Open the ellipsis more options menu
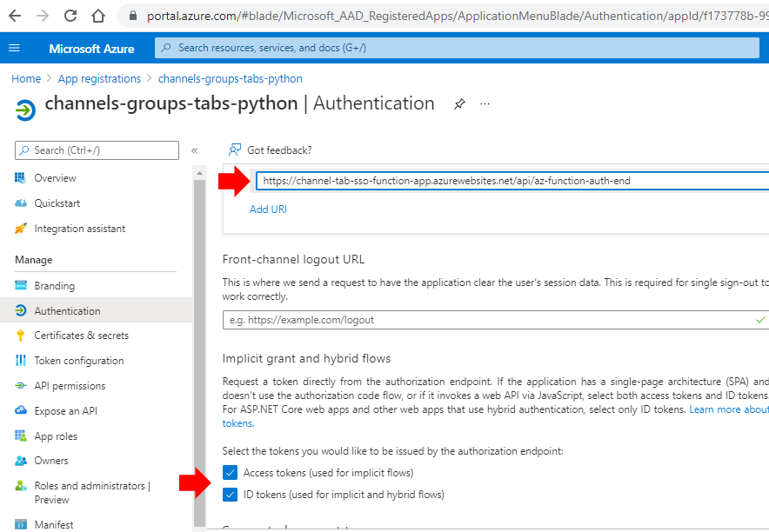 click(x=485, y=103)
